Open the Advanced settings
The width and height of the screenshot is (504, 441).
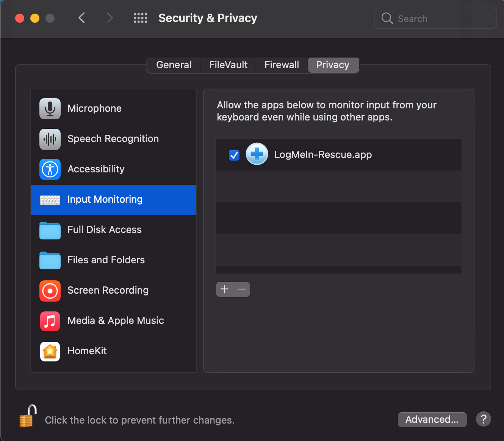click(x=432, y=419)
